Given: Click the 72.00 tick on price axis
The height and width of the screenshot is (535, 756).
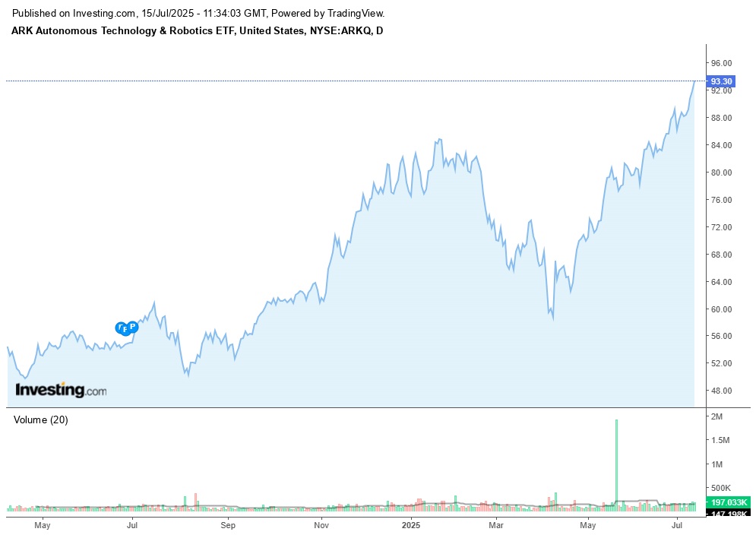Looking at the screenshot, I should pos(721,227).
